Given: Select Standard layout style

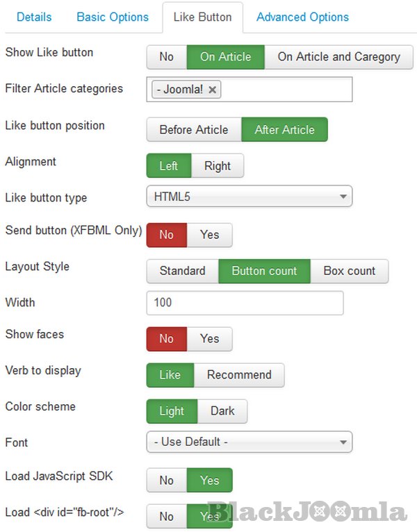Looking at the screenshot, I should 182,271.
